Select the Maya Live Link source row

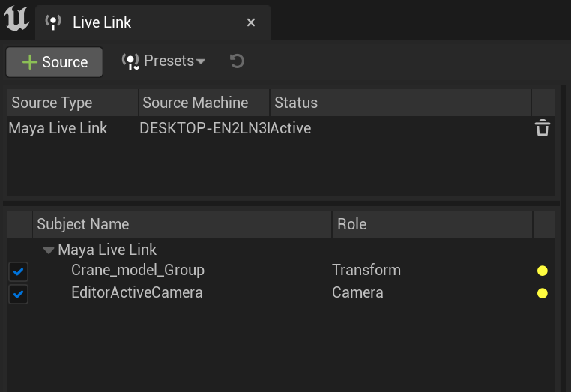pos(58,129)
